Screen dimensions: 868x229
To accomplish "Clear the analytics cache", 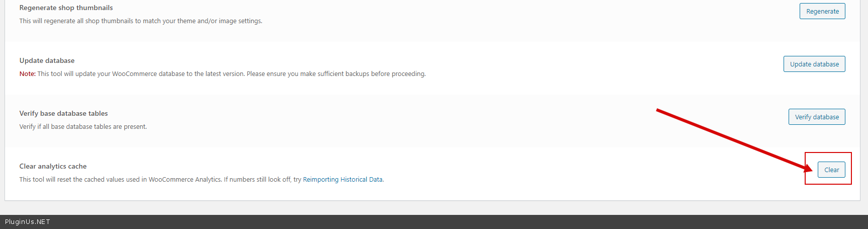I will pyautogui.click(x=831, y=170).
